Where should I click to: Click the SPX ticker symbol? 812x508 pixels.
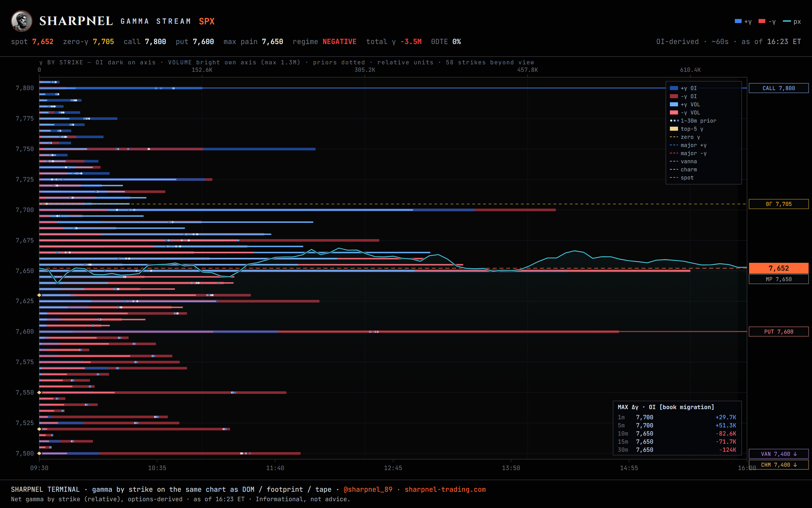coord(207,21)
